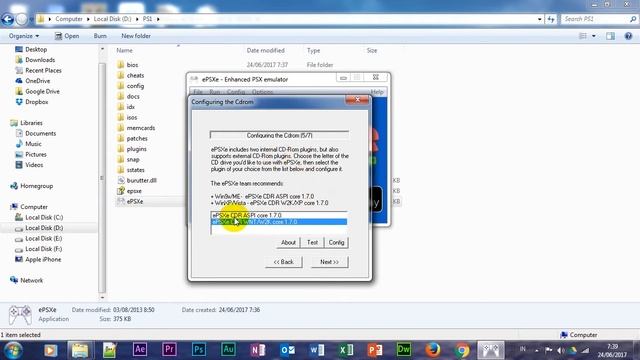
Task: Expand PS1 breadcrumb arrow
Action: coord(158,19)
